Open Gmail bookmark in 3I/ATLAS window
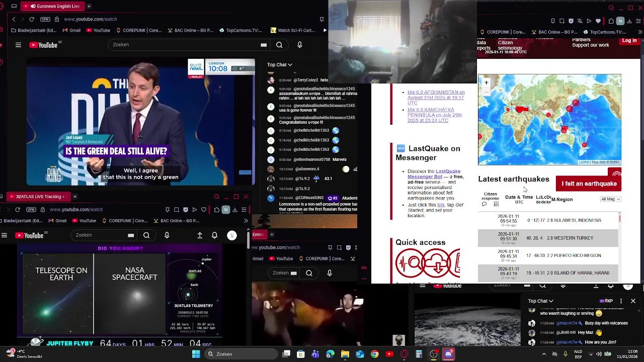This screenshot has width=644, height=362. pos(57,221)
